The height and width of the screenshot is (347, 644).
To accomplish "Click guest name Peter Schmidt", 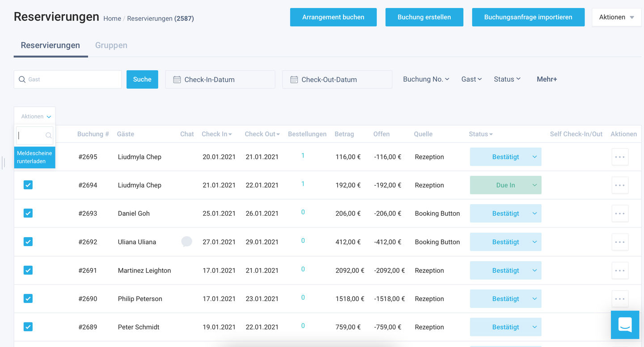I will coord(139,327).
